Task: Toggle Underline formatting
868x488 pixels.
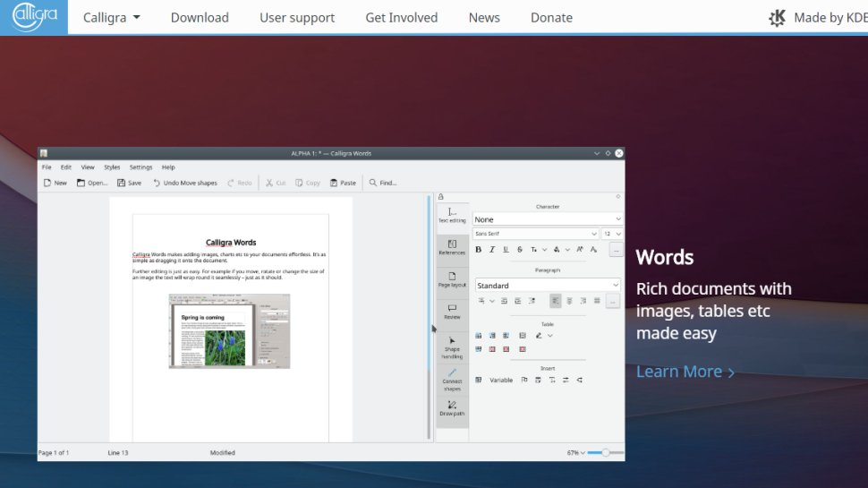Action: click(x=506, y=250)
